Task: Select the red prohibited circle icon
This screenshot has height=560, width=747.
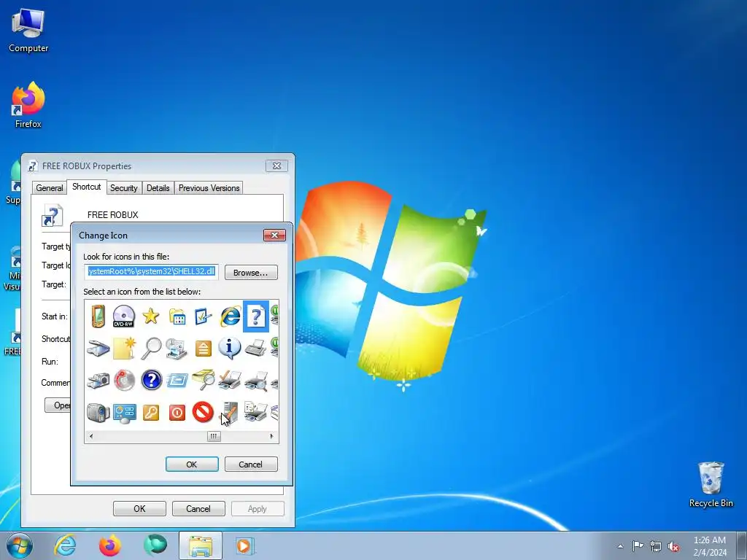Action: pos(203,412)
